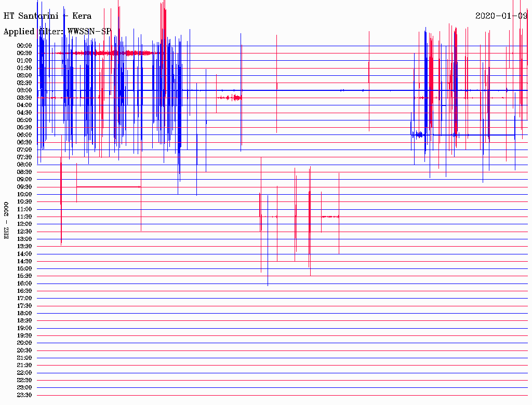This screenshot has width=532, height=405.
Task: Click the 02:30 time label
Action: click(x=24, y=83)
